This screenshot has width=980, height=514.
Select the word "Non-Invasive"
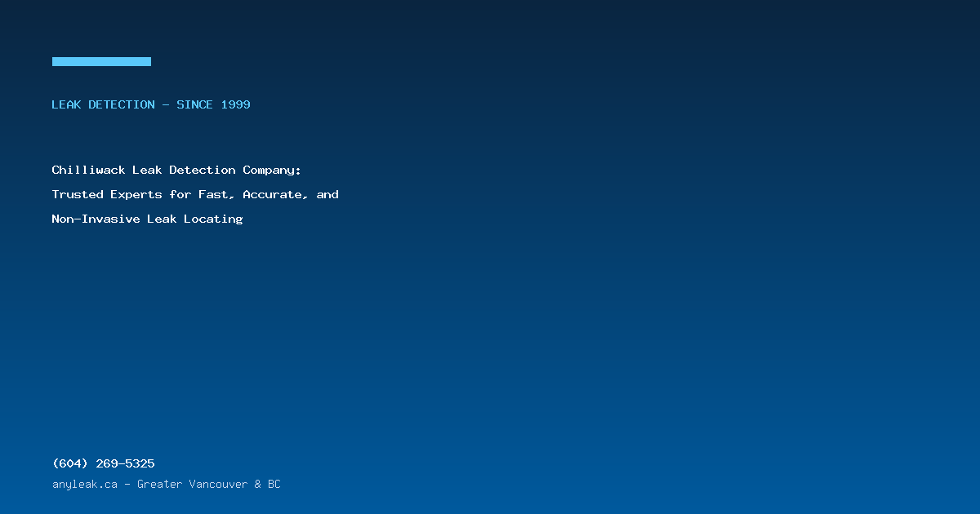pyautogui.click(x=96, y=219)
